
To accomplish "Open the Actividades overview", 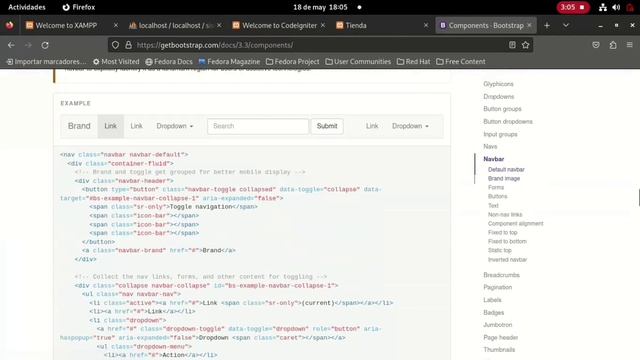I will (x=27, y=7).
